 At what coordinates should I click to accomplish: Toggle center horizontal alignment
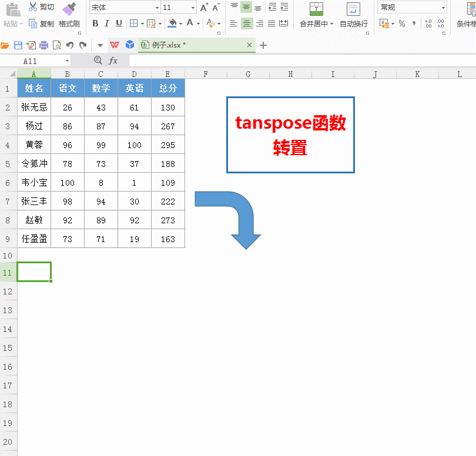pos(247,24)
